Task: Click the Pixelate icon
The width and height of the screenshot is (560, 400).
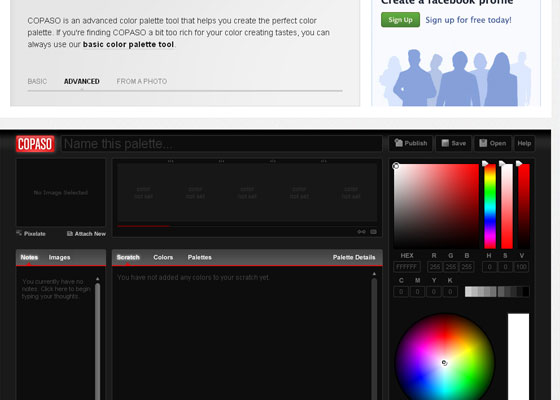Action: point(19,233)
